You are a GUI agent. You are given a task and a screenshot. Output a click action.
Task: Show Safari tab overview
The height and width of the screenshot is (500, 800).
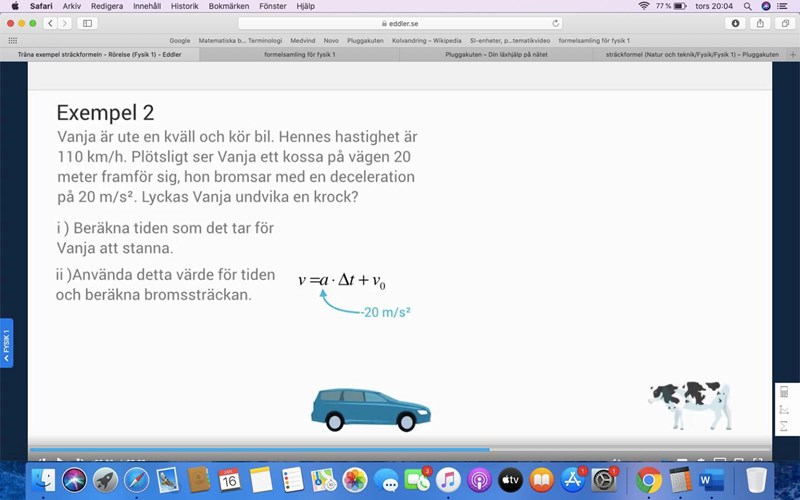click(784, 23)
